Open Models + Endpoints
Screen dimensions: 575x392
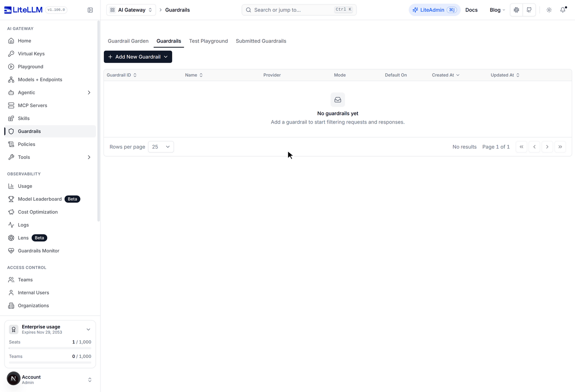point(50,80)
